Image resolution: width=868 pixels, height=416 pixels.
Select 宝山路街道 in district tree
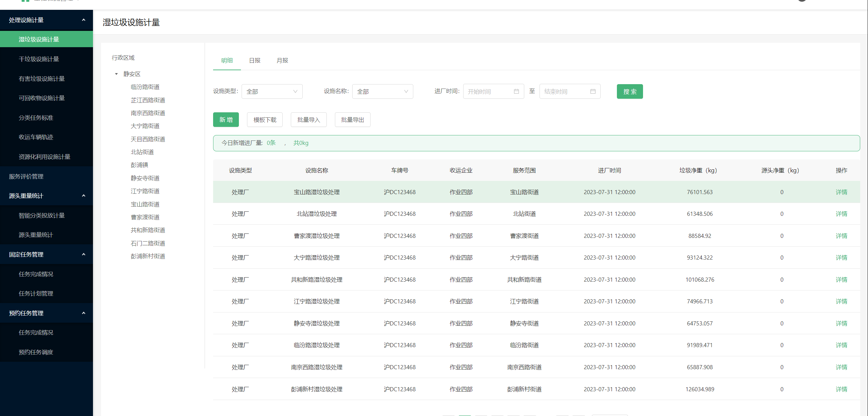tap(145, 204)
